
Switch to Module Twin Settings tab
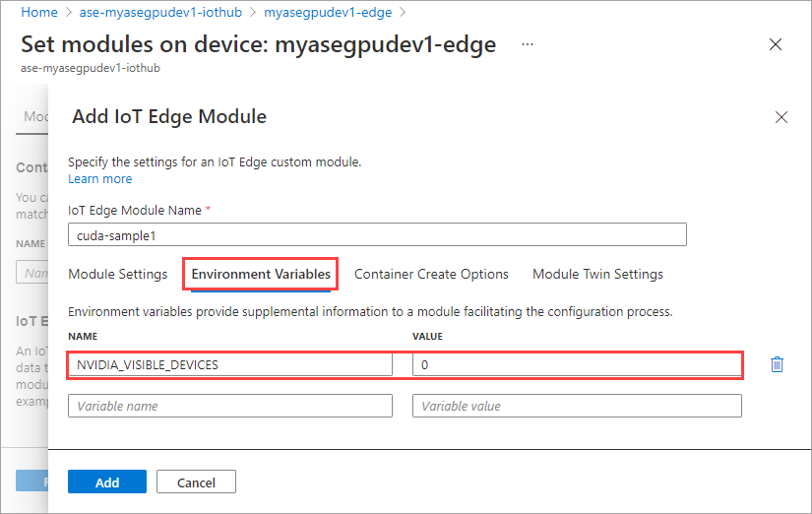click(597, 274)
